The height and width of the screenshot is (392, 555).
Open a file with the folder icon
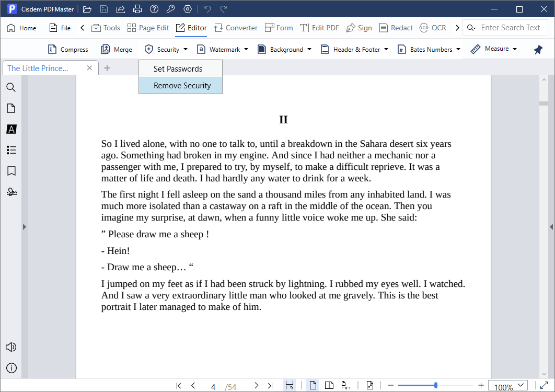[87, 9]
